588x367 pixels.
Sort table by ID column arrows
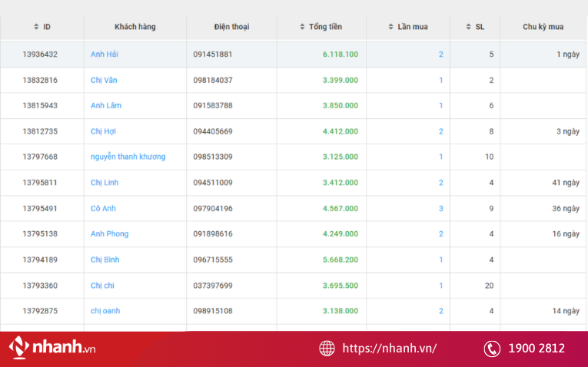click(x=36, y=27)
